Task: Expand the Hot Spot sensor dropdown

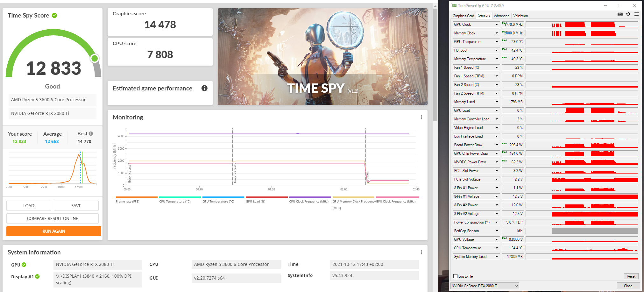Action: click(x=497, y=50)
